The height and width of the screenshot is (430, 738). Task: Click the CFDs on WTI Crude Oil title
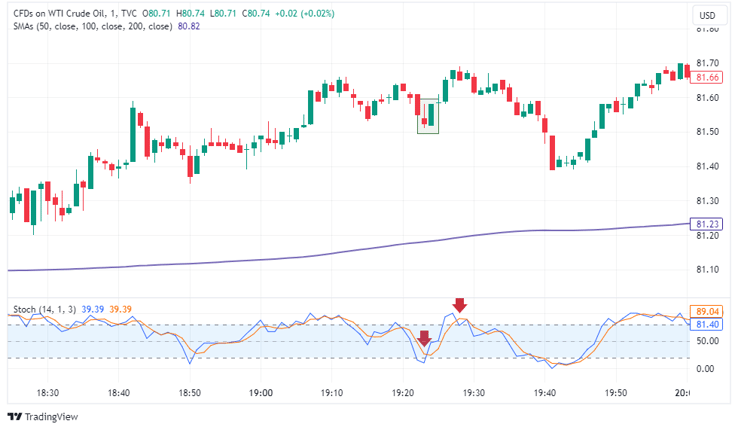[x=74, y=14]
